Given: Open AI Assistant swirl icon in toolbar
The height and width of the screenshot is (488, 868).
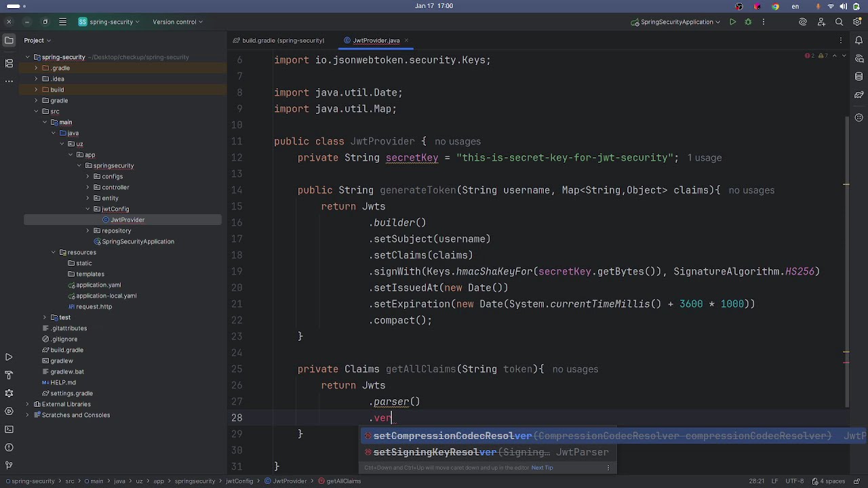Looking at the screenshot, I should (803, 22).
